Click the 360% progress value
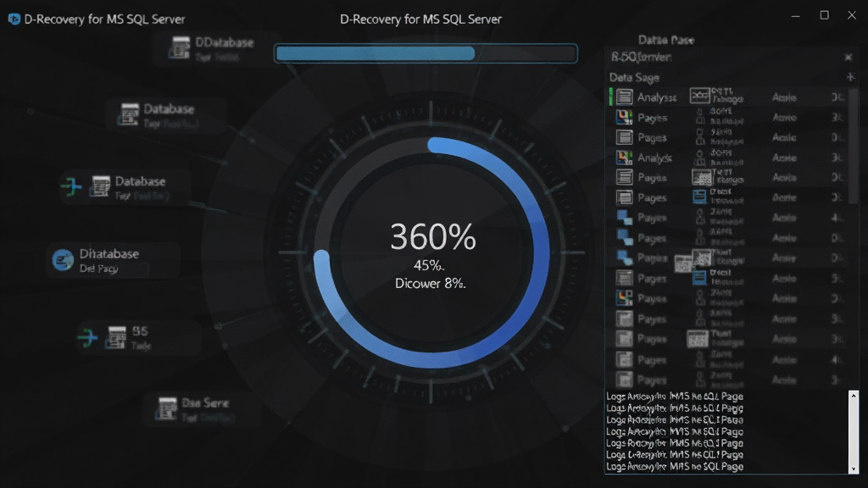Screen dimensions: 868x488 click(x=433, y=237)
